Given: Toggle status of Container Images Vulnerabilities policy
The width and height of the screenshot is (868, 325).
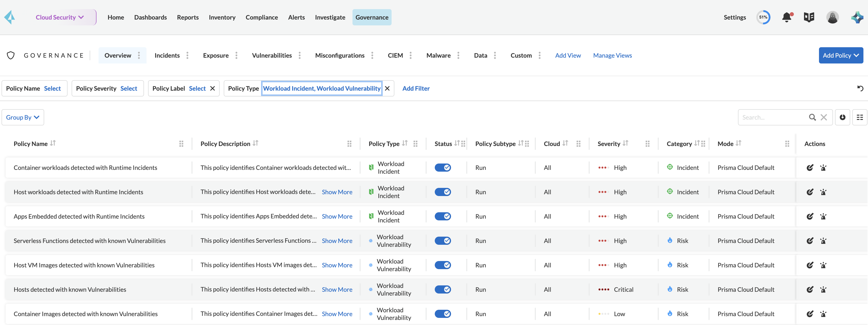Looking at the screenshot, I should click(443, 314).
